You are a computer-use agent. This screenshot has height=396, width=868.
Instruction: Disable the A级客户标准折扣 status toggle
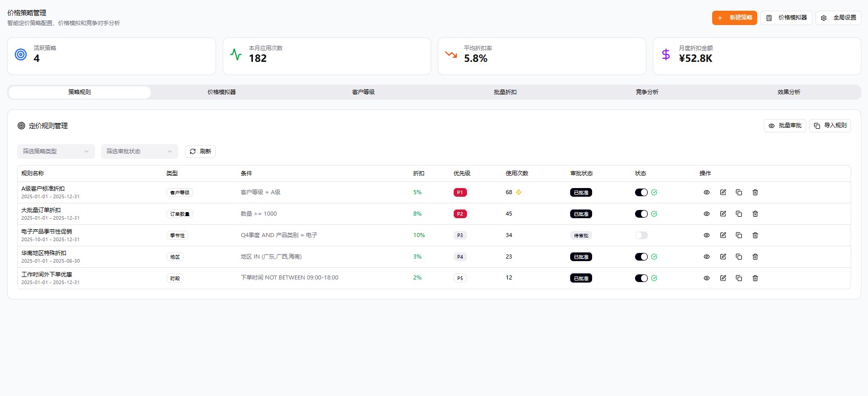coord(641,193)
